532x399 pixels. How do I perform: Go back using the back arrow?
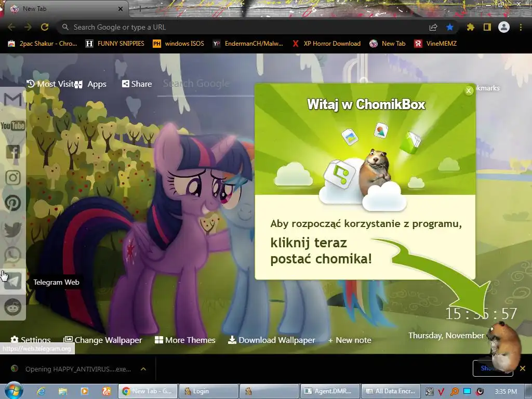point(11,27)
